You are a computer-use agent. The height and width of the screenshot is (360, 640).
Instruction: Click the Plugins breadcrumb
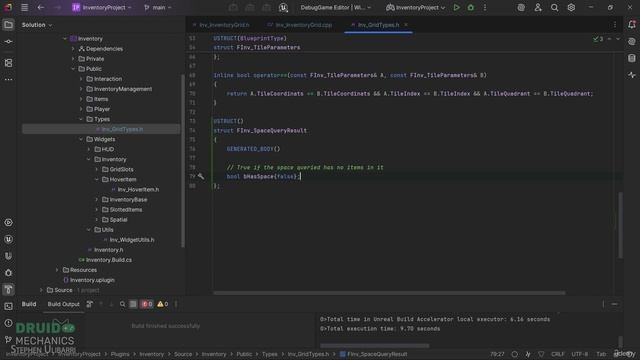click(x=120, y=354)
